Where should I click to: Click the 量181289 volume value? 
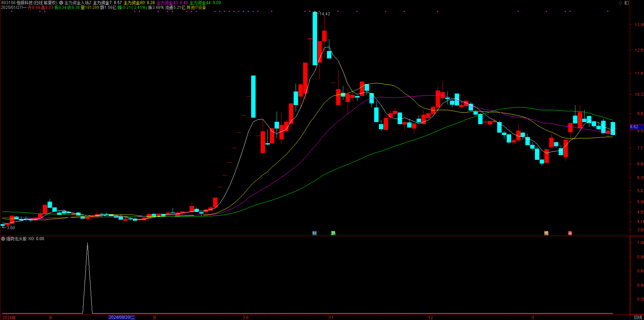(90, 7)
